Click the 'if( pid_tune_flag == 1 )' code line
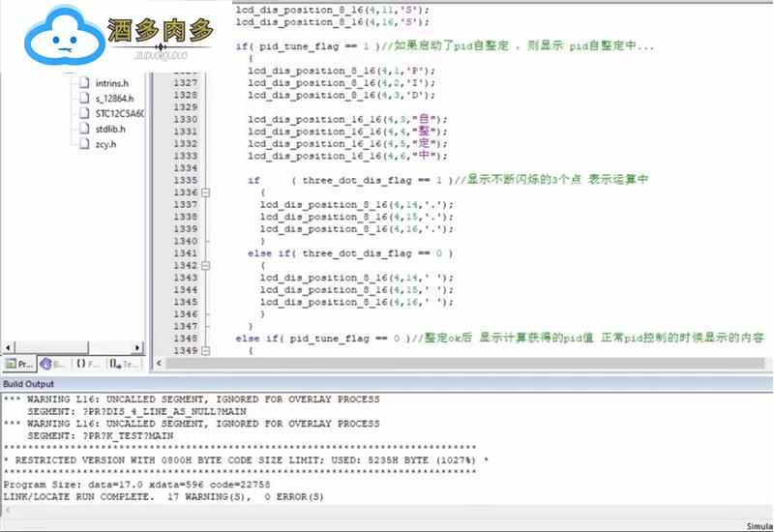774x532 pixels. tap(444, 45)
